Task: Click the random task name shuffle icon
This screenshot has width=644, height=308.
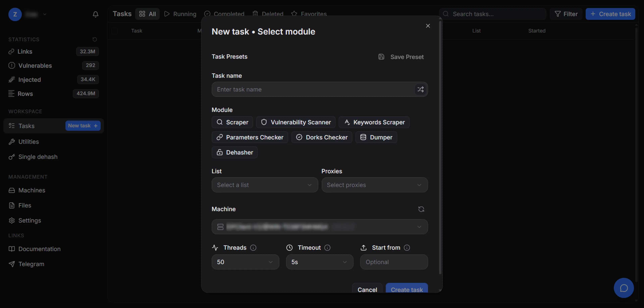Action: coord(420,89)
